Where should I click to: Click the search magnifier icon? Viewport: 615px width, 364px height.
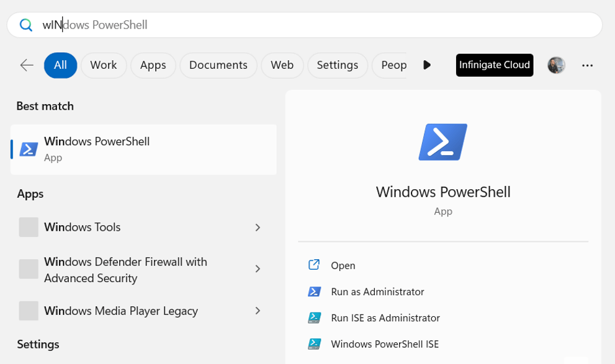point(26,25)
